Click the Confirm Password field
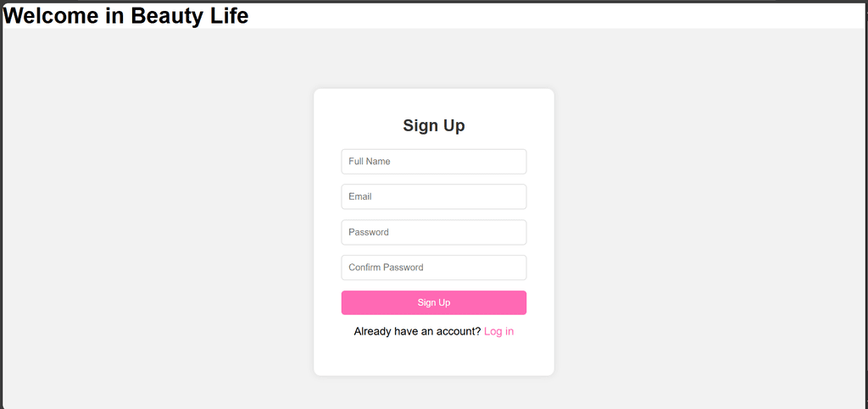This screenshot has height=409, width=868. pos(433,268)
